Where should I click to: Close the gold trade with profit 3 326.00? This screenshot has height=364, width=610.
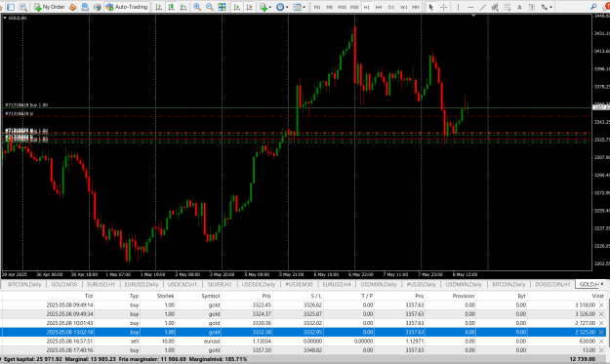tap(601, 314)
